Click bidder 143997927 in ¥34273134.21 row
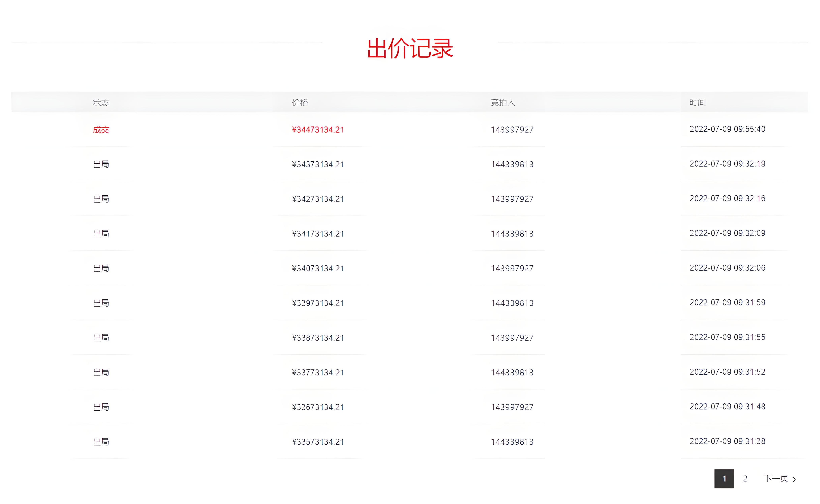 coord(512,199)
